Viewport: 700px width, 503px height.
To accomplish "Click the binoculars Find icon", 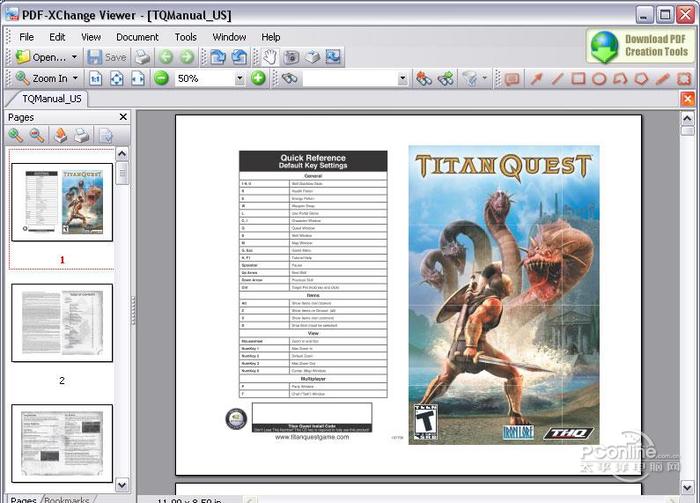I will coord(290,79).
